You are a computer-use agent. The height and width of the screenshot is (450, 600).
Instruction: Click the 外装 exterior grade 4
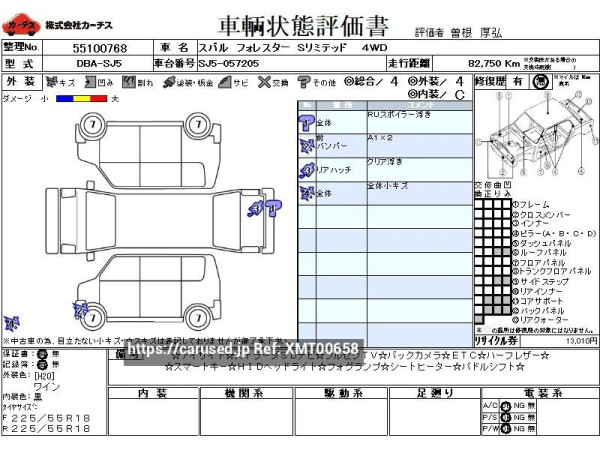pyautogui.click(x=459, y=82)
